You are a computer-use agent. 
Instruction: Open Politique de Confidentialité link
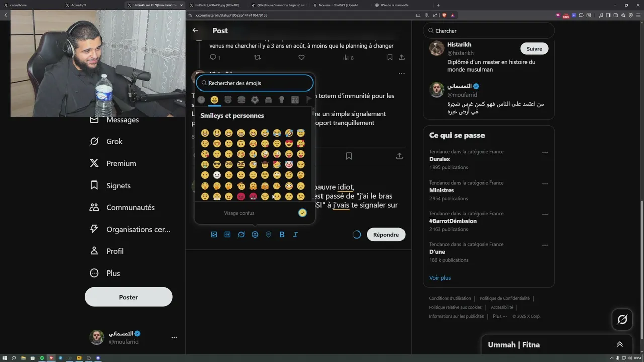click(x=505, y=298)
